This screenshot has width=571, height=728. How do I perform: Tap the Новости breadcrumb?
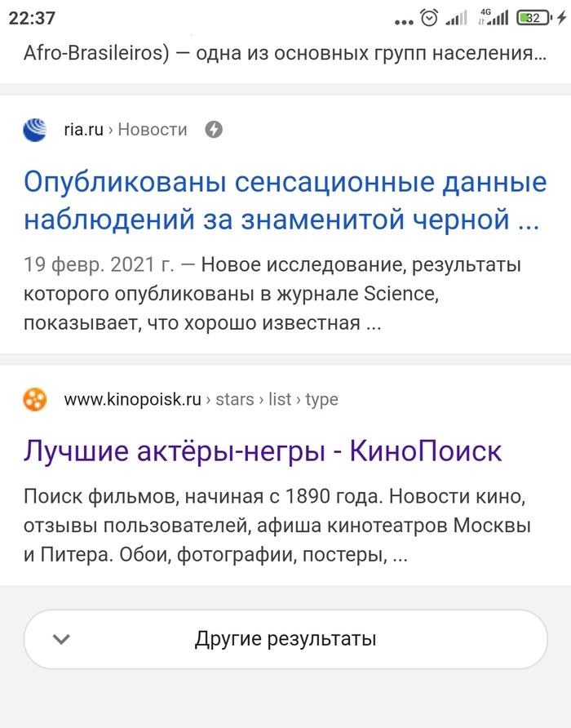153,130
